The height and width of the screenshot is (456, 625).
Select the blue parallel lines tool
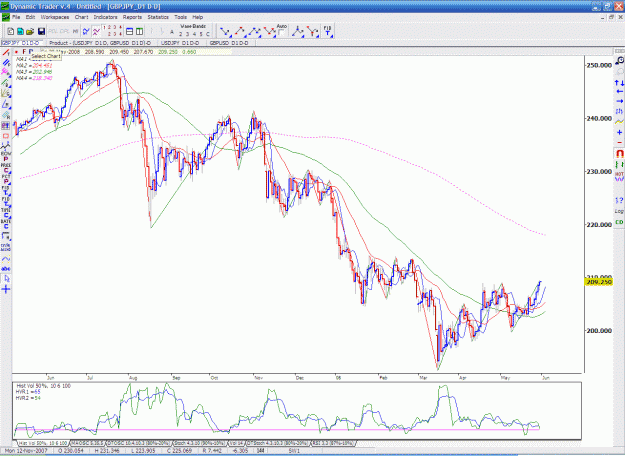point(6,63)
